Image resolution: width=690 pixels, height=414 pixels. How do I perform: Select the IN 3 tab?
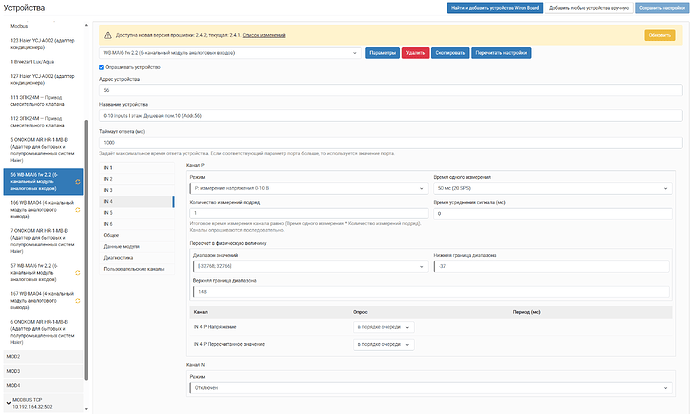[137, 191]
